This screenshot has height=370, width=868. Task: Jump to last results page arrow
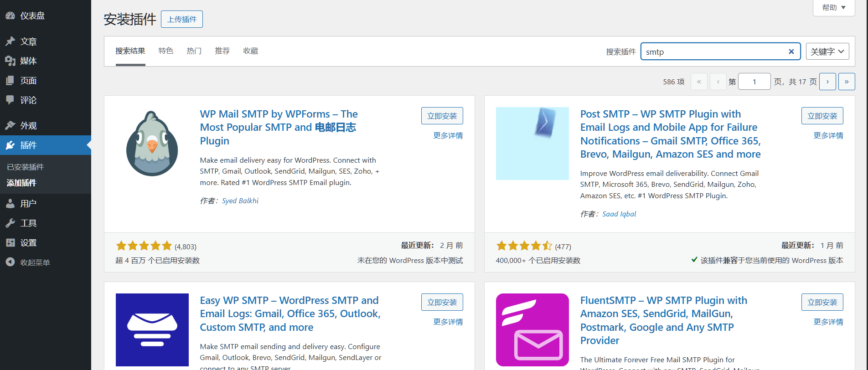pos(847,82)
